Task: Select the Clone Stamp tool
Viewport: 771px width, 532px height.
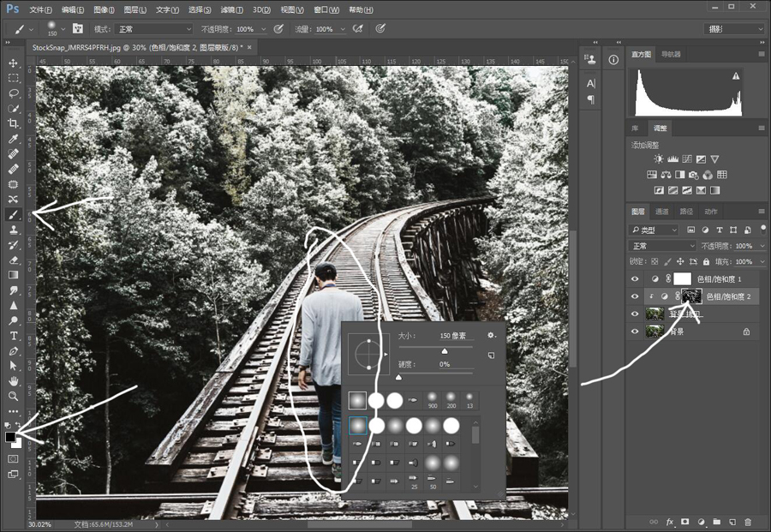Action: pos(13,230)
